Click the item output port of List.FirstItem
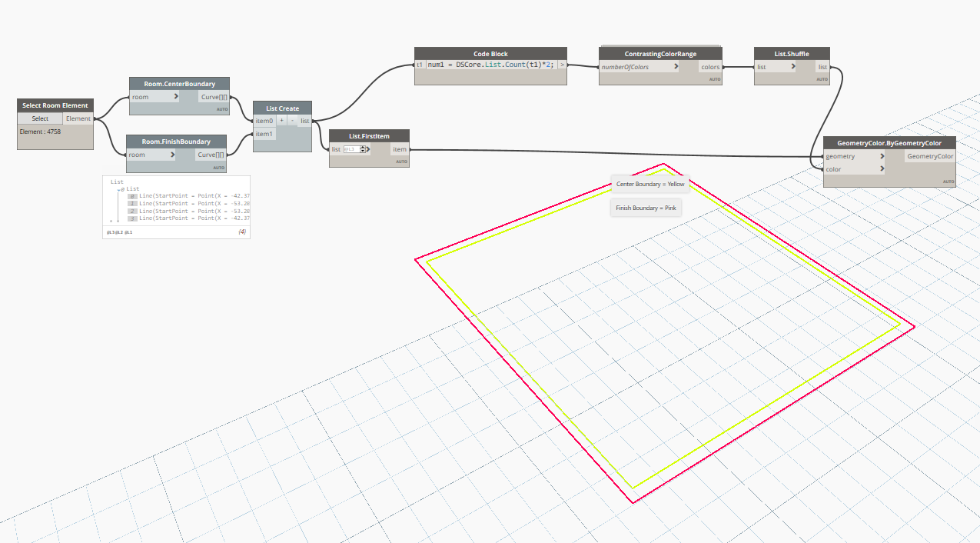Viewport: 980px width, 543px height. pos(400,149)
